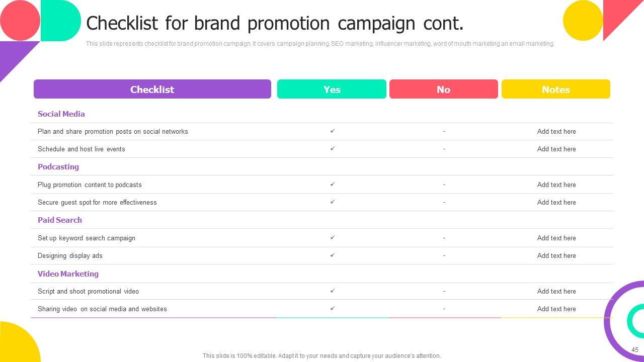
Task: Click the checkmark for "Plan and share promotion posts"
Action: pos(332,131)
